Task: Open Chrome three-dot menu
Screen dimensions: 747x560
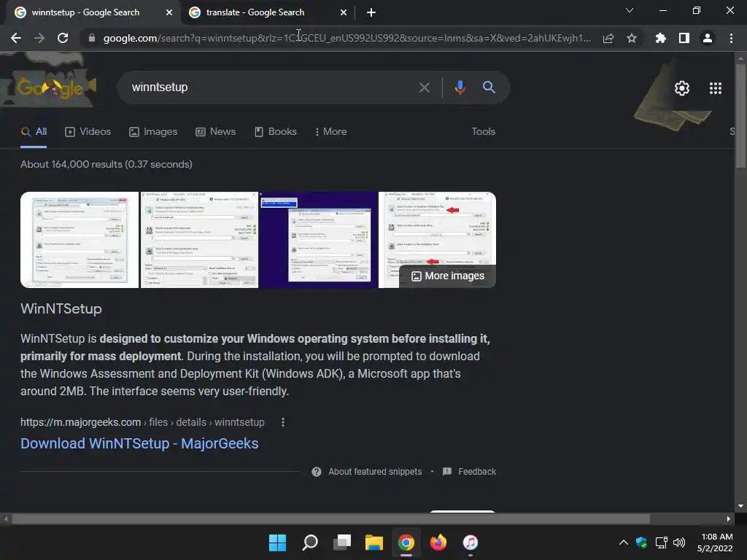Action: click(x=731, y=38)
